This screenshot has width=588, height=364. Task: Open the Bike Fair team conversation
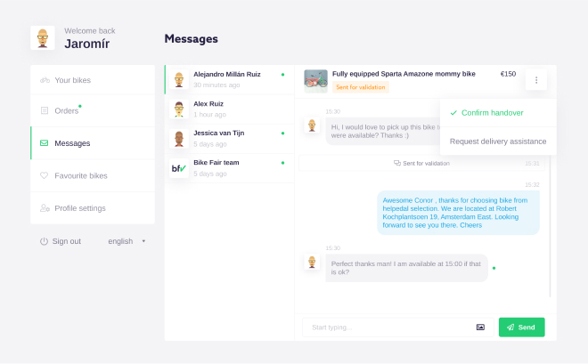click(229, 167)
